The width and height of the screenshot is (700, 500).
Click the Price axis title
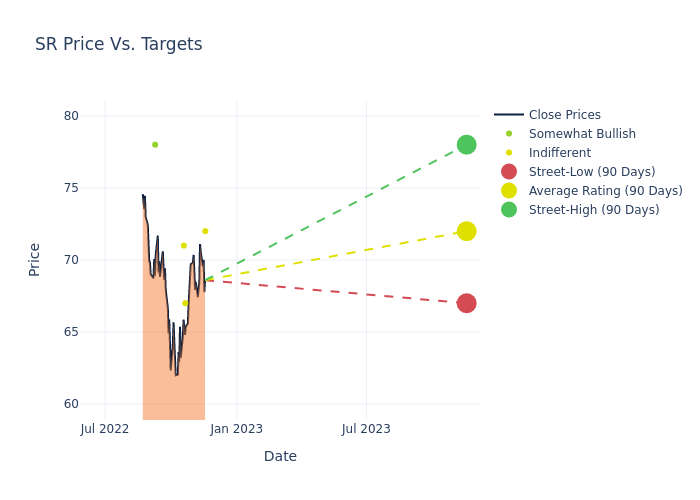(35, 259)
